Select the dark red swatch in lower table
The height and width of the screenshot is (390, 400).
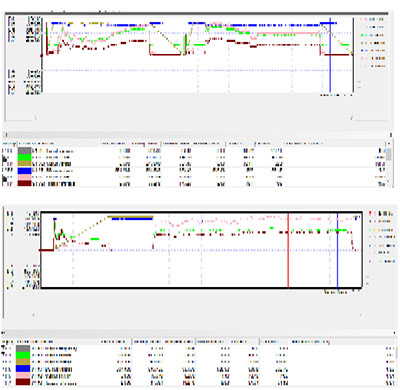point(23,382)
